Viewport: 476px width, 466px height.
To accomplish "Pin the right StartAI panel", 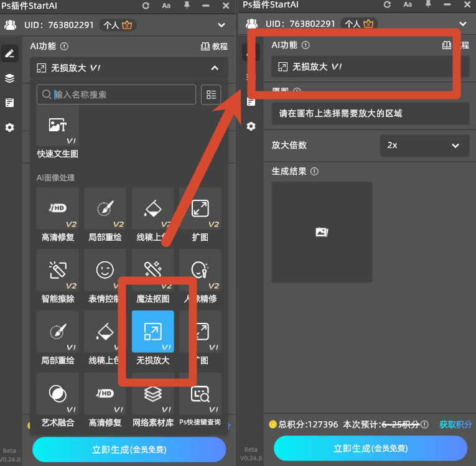I will point(428,4).
